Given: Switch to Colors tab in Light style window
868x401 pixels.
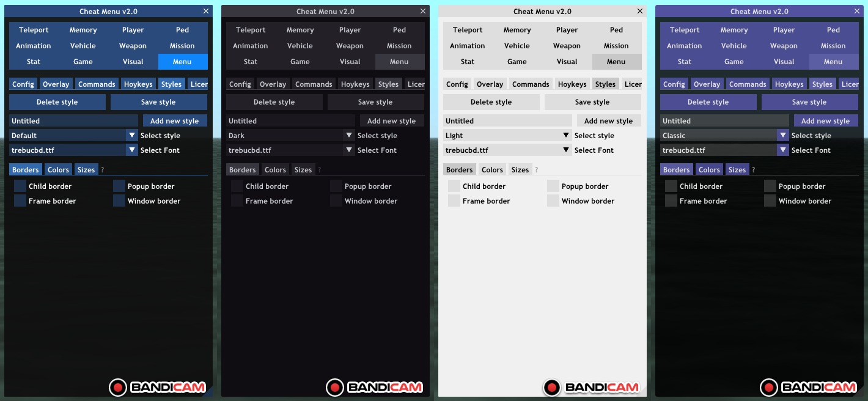Looking at the screenshot, I should 492,169.
